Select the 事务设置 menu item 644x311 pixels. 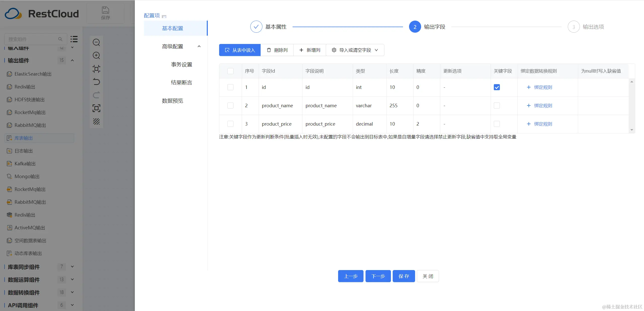coord(181,65)
